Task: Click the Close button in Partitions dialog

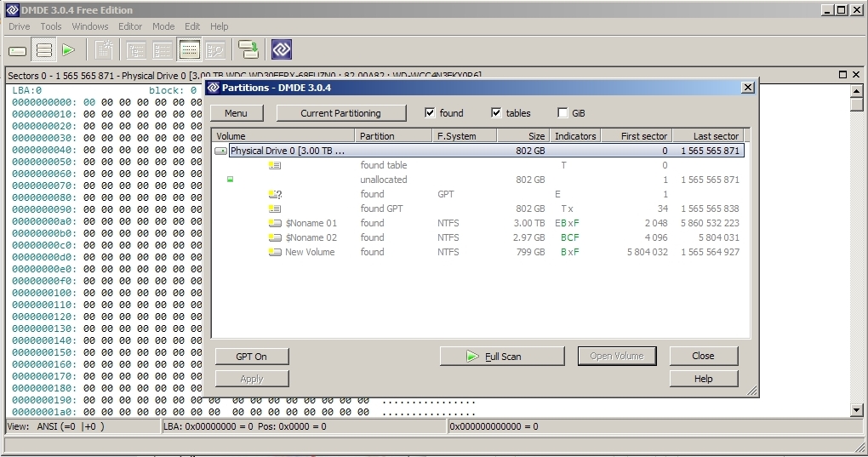Action: tap(703, 356)
